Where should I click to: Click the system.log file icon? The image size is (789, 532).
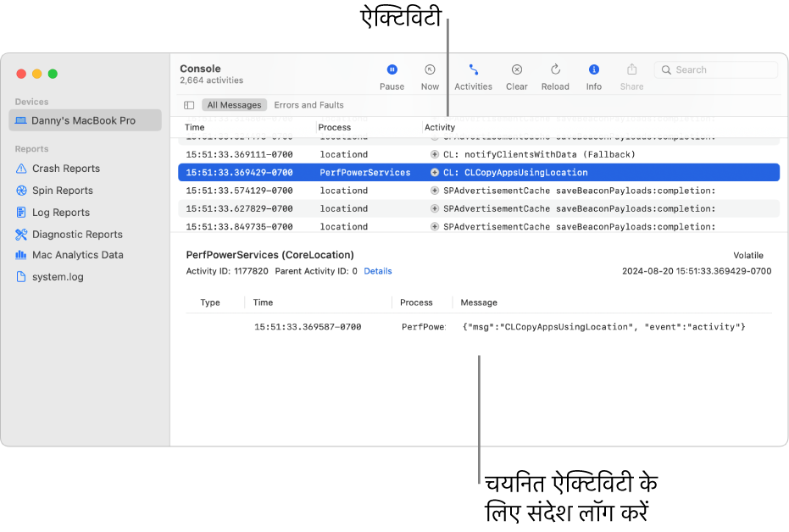click(x=21, y=276)
